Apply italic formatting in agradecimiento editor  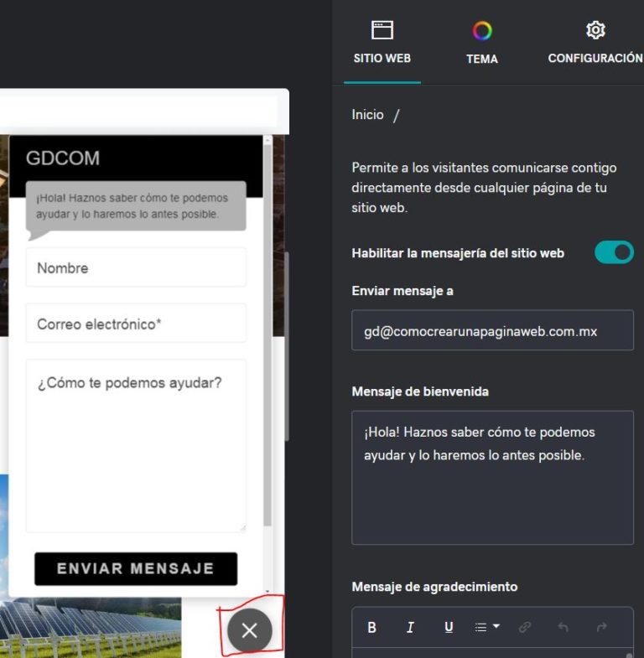point(410,627)
